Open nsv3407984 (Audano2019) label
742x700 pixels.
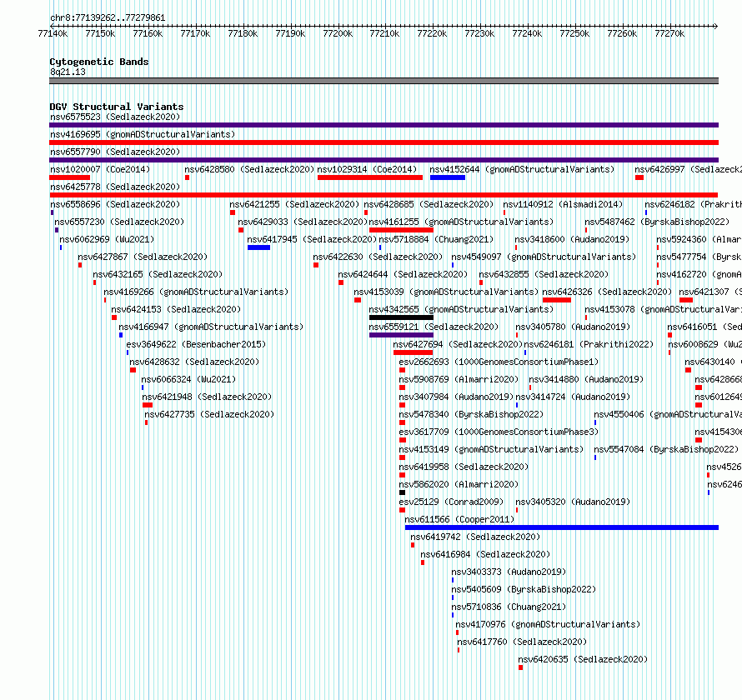tap(456, 397)
